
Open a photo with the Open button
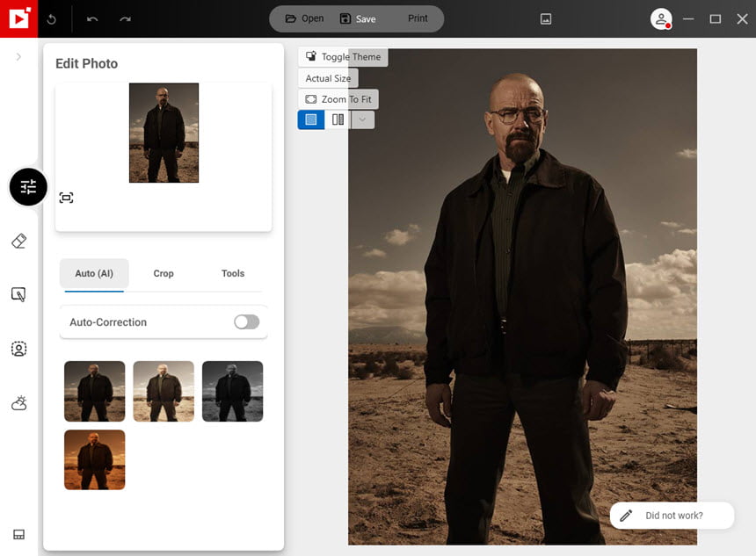click(305, 18)
